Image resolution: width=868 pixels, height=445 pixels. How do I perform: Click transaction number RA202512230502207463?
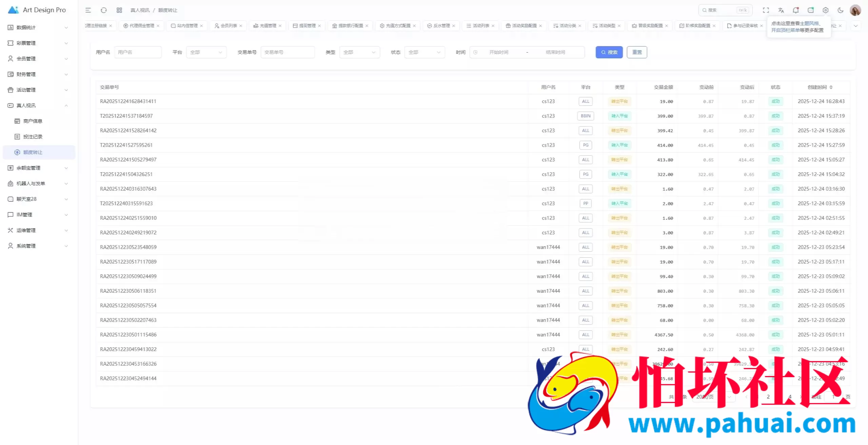(128, 320)
